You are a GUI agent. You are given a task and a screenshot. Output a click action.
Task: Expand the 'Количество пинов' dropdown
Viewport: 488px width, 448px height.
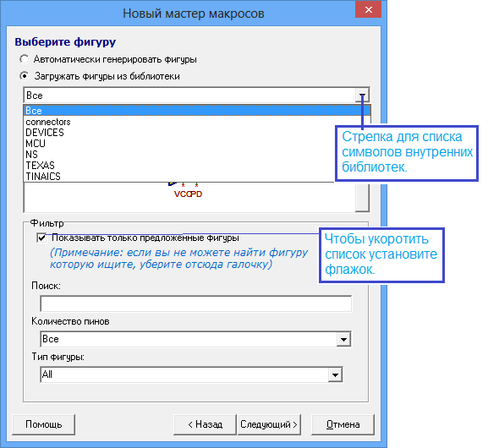pos(343,339)
